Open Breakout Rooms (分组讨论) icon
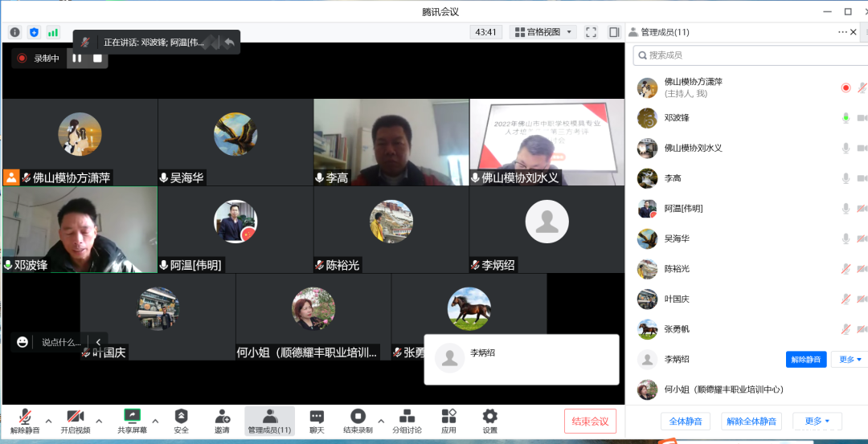The height and width of the screenshot is (444, 868). [x=407, y=416]
